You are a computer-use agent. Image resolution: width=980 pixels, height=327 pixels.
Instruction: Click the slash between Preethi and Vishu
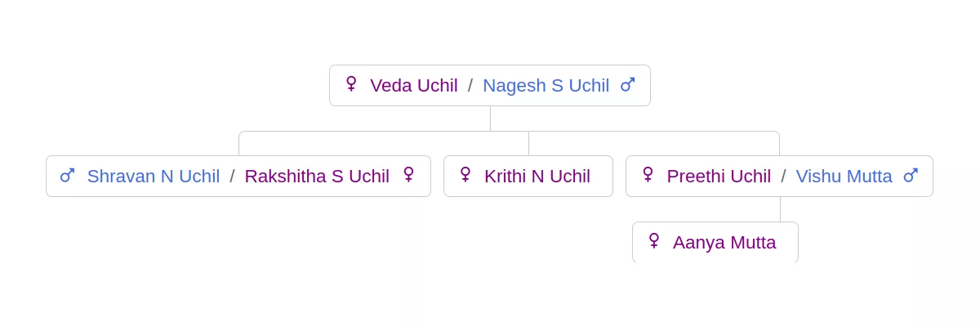point(783,176)
